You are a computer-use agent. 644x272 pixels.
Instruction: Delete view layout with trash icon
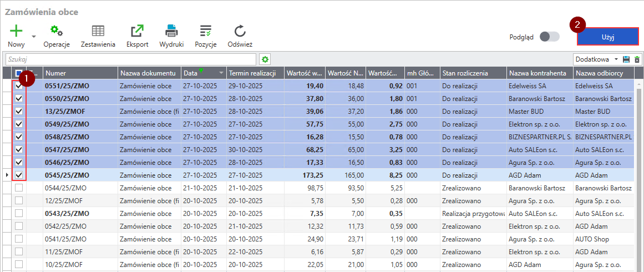tap(637, 59)
